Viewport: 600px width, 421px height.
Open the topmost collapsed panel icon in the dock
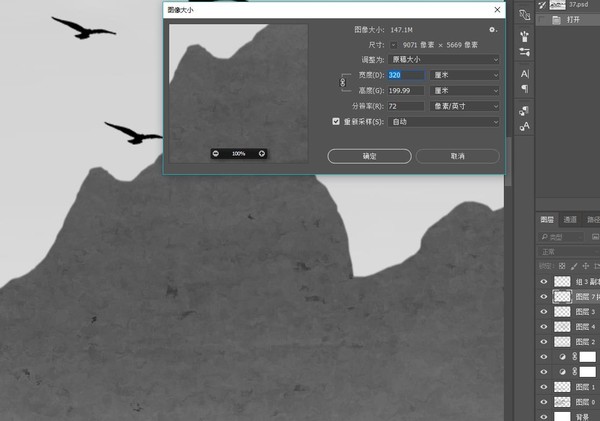pyautogui.click(x=524, y=15)
